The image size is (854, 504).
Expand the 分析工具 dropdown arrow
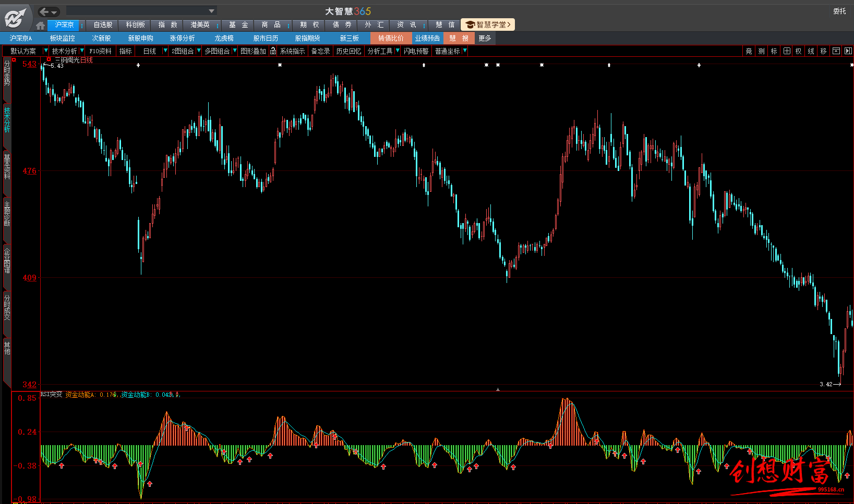(x=398, y=51)
